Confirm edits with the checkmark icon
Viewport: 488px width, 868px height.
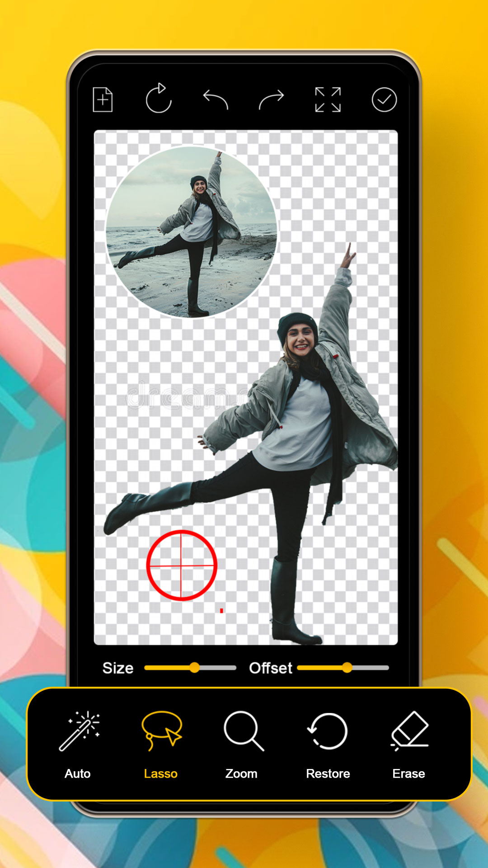coord(384,99)
